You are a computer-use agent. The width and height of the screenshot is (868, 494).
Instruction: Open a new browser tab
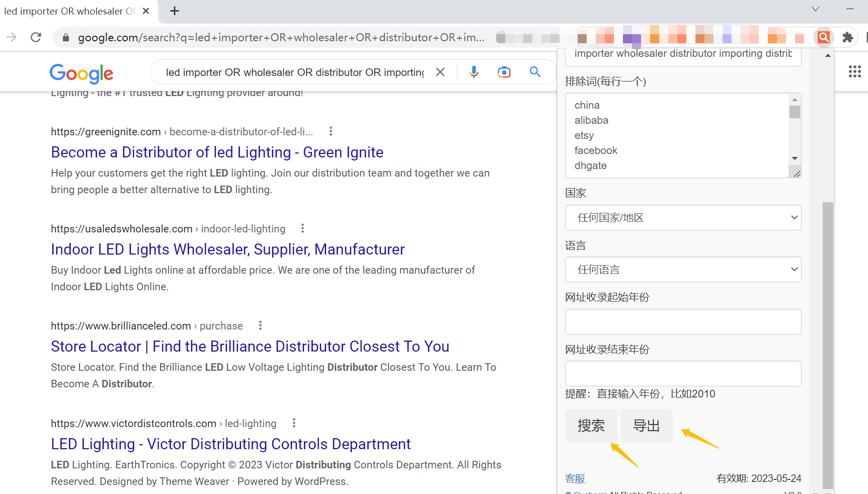coord(175,11)
